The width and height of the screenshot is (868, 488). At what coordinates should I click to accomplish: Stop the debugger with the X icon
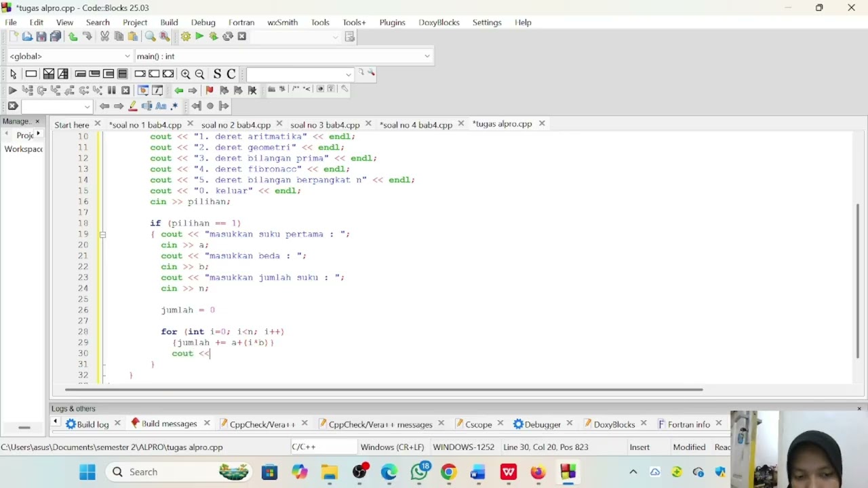tap(126, 90)
